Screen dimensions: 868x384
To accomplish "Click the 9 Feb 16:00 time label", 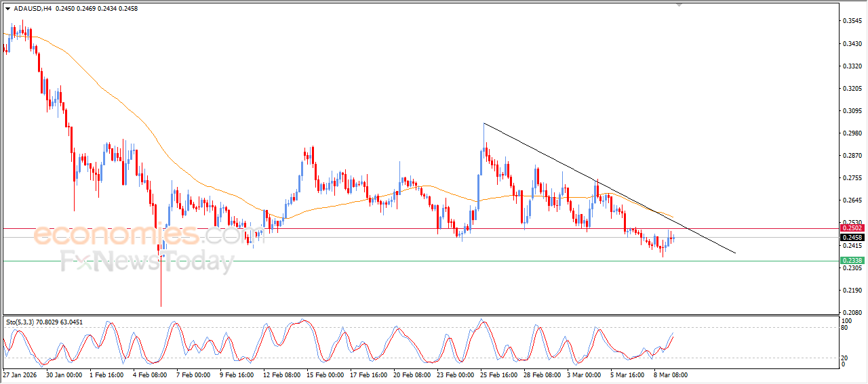I will click(237, 375).
